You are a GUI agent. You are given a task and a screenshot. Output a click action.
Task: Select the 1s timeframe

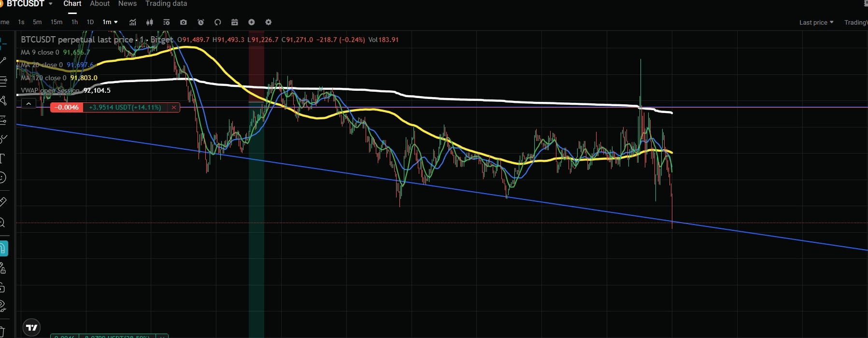tap(21, 22)
